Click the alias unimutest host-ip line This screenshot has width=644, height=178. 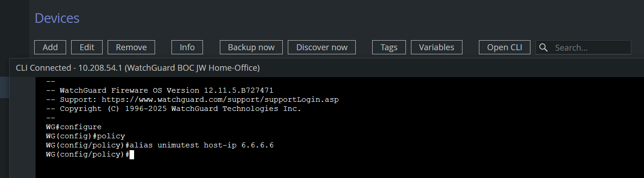coord(160,145)
